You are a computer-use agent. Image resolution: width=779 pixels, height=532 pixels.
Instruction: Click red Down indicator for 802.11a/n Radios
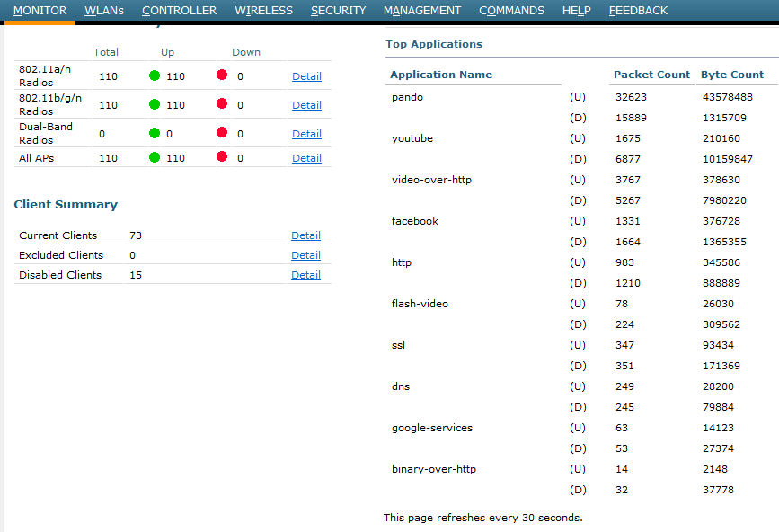coord(222,75)
